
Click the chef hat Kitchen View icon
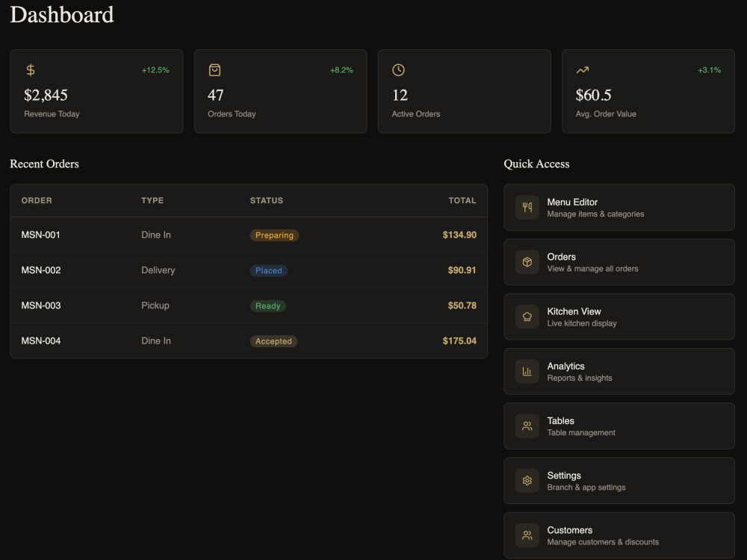point(527,317)
